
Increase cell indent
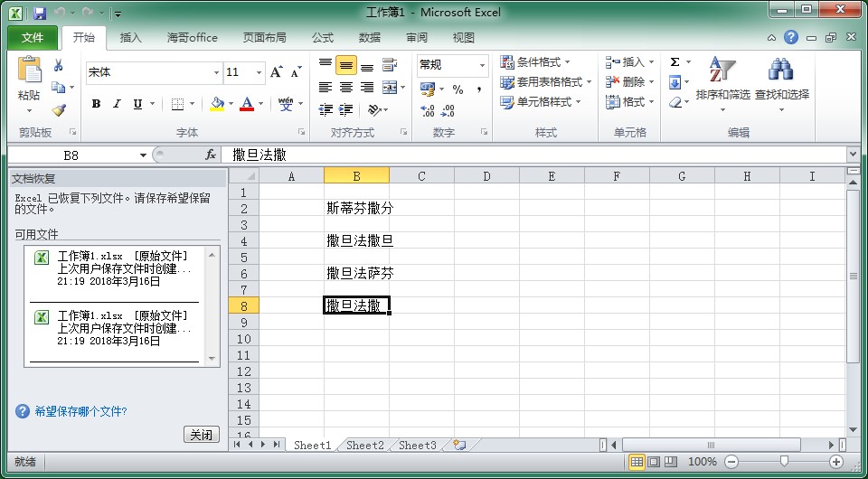point(346,109)
